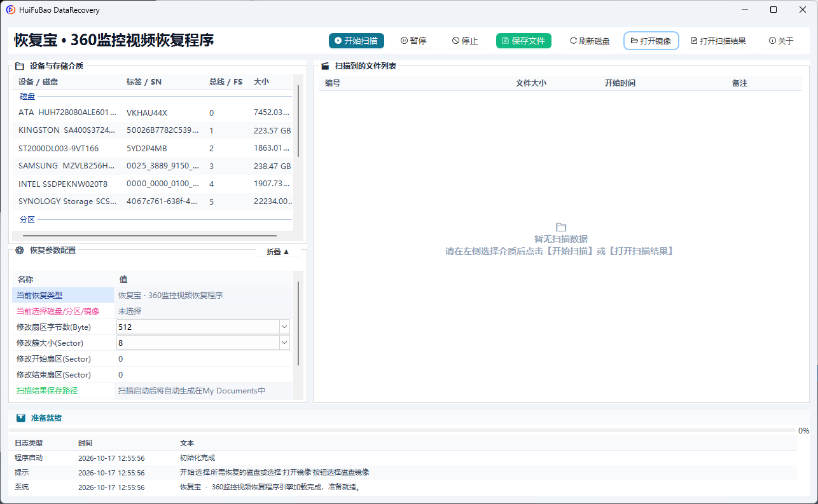Select the SYNOLOGY Storage SCS disk row
This screenshot has width=818, height=504.
click(153, 201)
